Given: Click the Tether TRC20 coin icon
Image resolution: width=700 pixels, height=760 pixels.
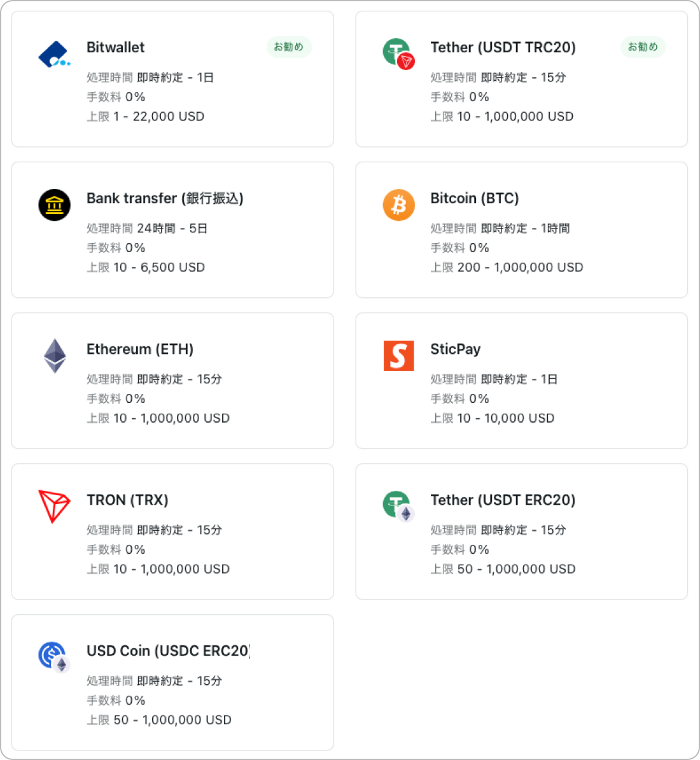Looking at the screenshot, I should point(399,54).
